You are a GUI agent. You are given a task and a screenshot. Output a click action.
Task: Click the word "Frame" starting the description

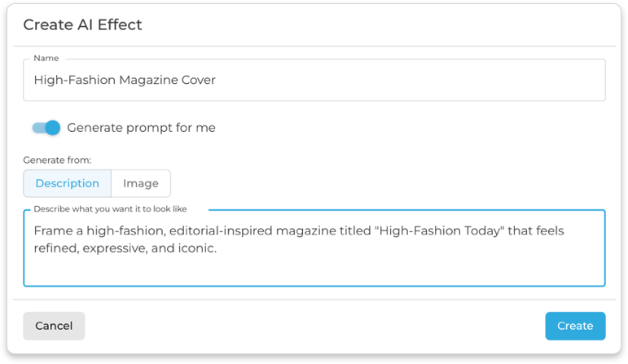click(x=52, y=231)
